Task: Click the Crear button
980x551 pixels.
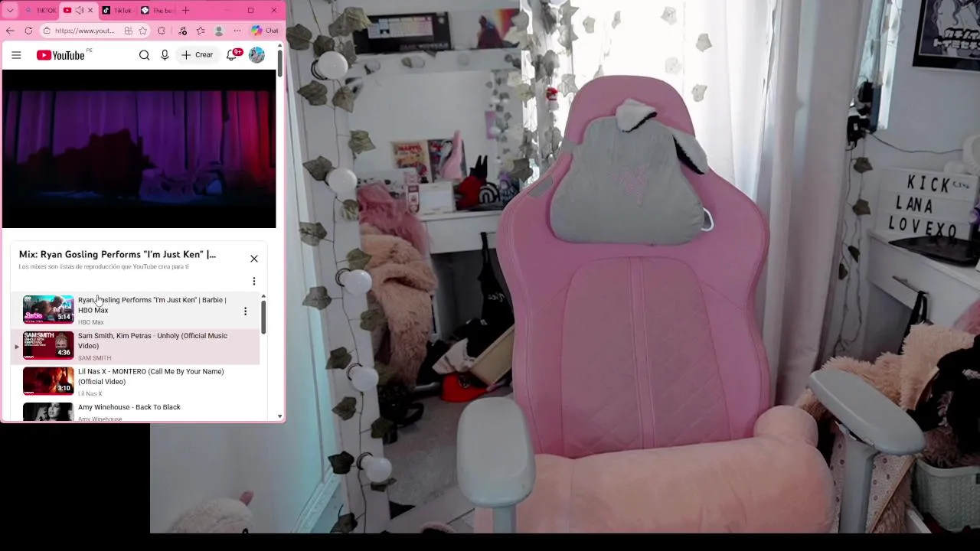Action: (197, 55)
